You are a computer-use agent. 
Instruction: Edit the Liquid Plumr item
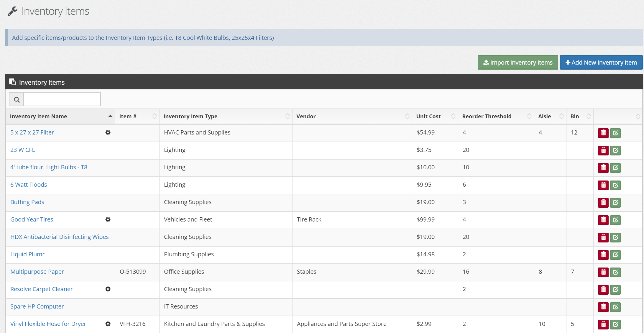615,255
